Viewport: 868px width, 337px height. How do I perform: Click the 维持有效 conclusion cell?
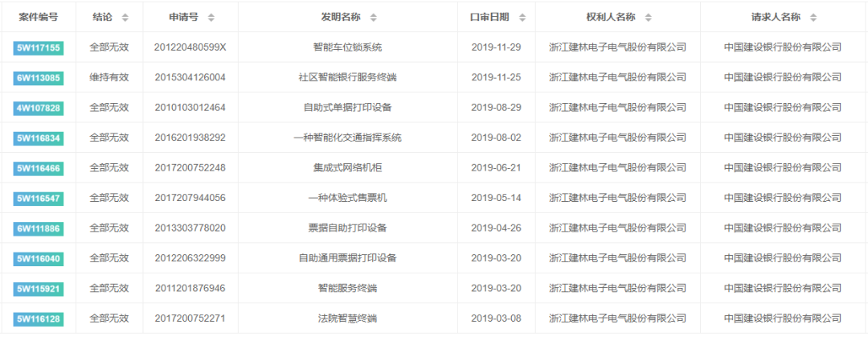point(109,77)
